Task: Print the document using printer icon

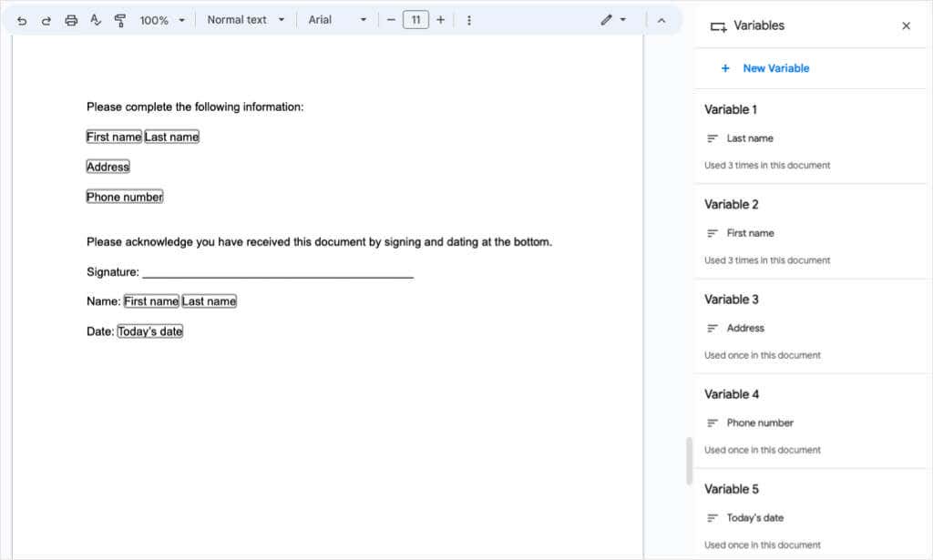Action: point(71,21)
